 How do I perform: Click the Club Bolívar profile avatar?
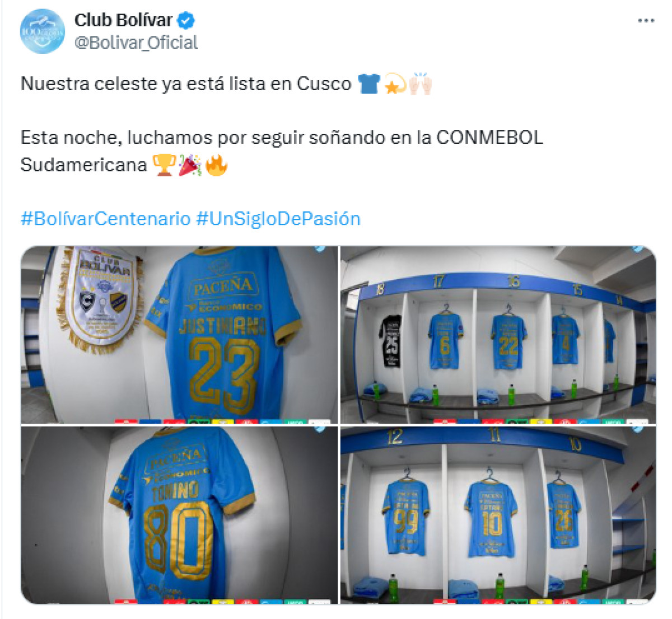43,31
